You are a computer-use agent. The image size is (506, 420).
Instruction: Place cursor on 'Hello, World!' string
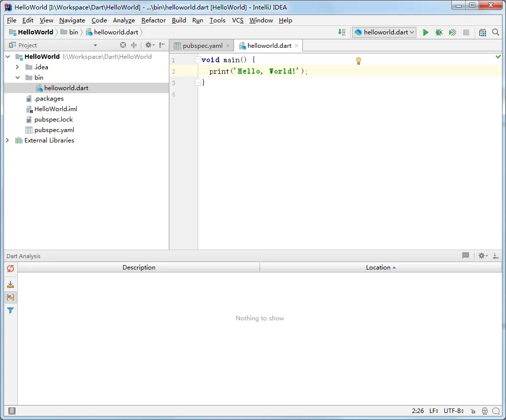pyautogui.click(x=266, y=71)
